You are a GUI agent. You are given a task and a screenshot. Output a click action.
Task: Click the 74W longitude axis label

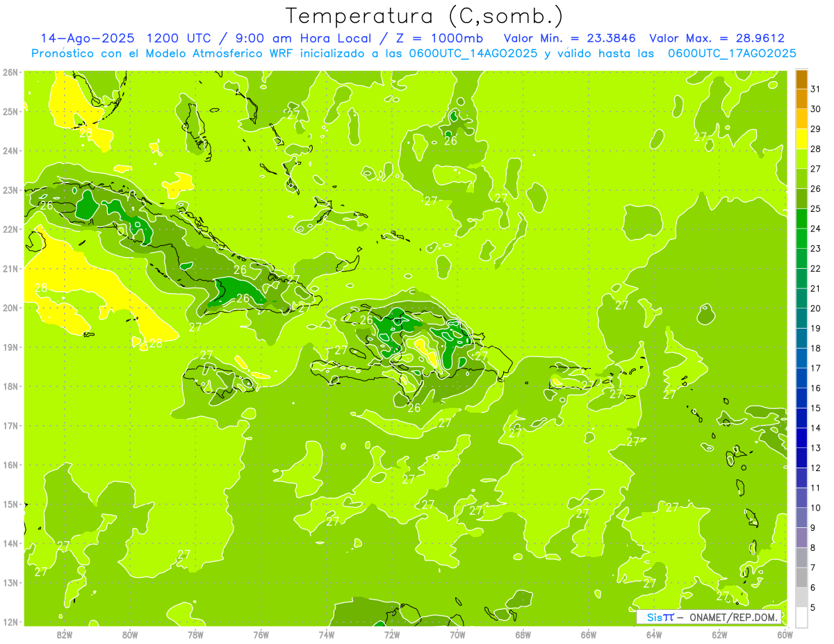[x=327, y=634]
